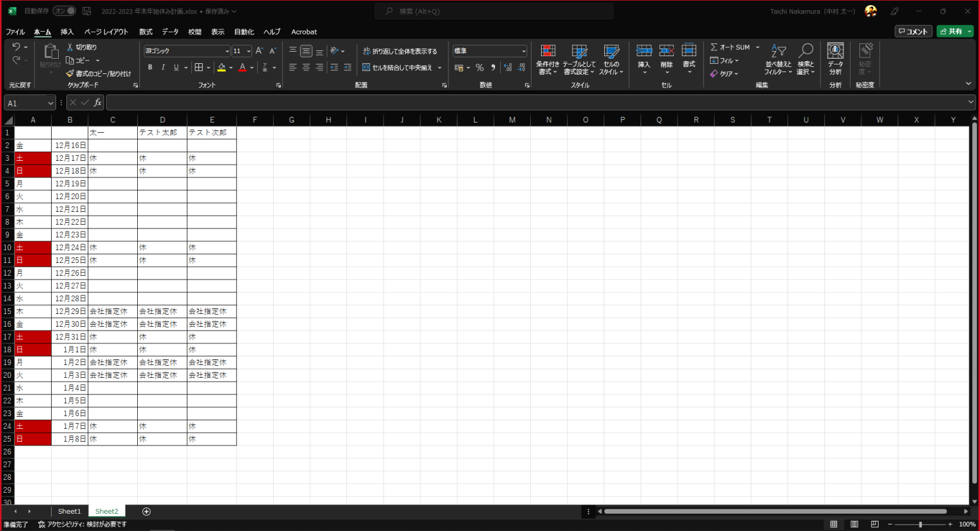980x531 pixels.
Task: Open the Name Box dropdown arrow
Action: click(50, 103)
